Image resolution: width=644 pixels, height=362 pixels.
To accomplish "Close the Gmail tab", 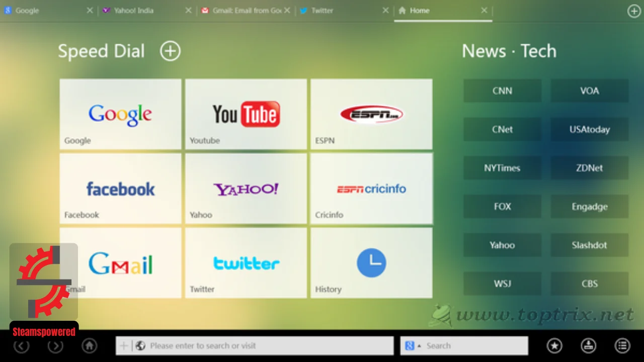I will click(x=287, y=11).
